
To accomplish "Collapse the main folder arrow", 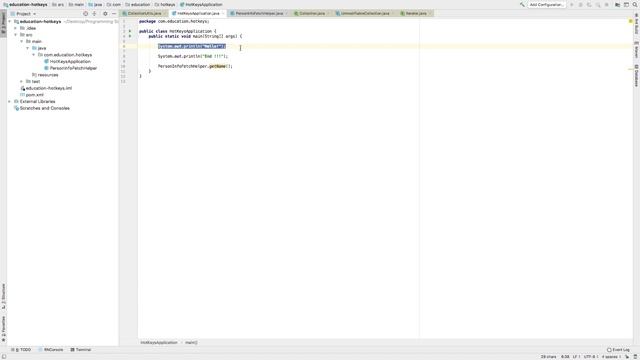I will [x=22, y=41].
